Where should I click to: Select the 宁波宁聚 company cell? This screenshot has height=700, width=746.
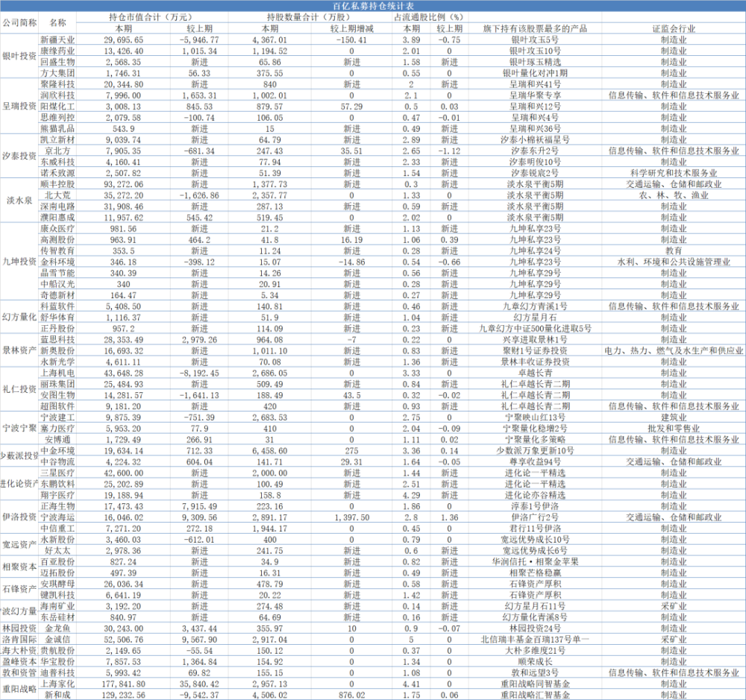coord(19,429)
